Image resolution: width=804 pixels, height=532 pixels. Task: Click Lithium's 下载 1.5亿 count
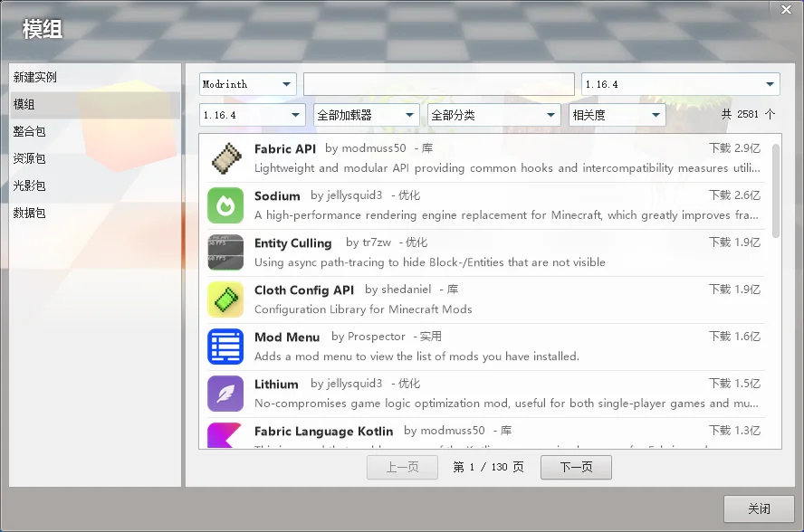[735, 384]
